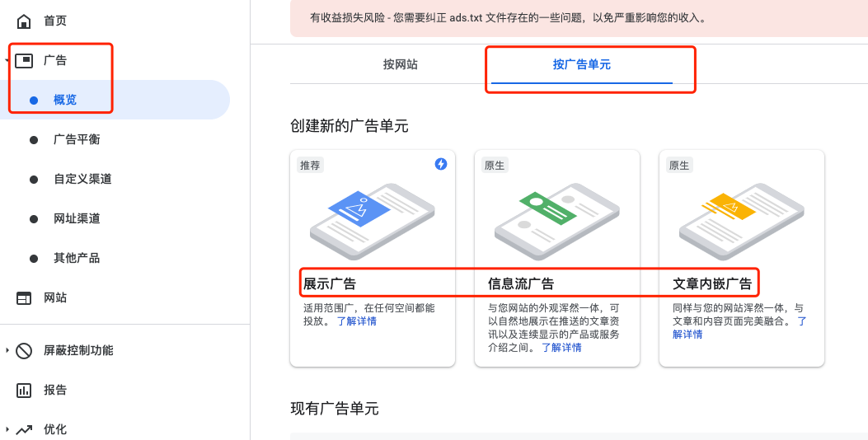Switch to the 按广告单元 tab
The height and width of the screenshot is (440, 868).
tap(582, 64)
